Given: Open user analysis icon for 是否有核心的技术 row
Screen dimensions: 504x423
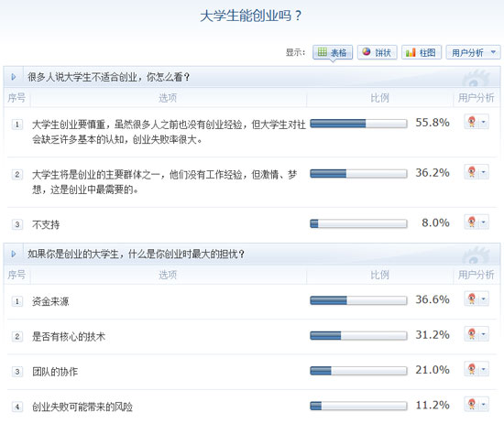Looking at the screenshot, I should pyautogui.click(x=477, y=334).
